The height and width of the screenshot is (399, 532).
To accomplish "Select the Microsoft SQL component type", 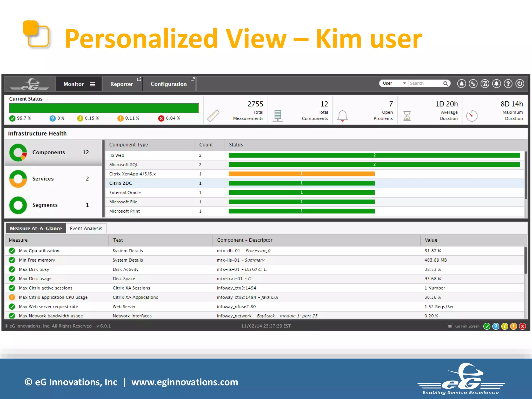I will [124, 165].
